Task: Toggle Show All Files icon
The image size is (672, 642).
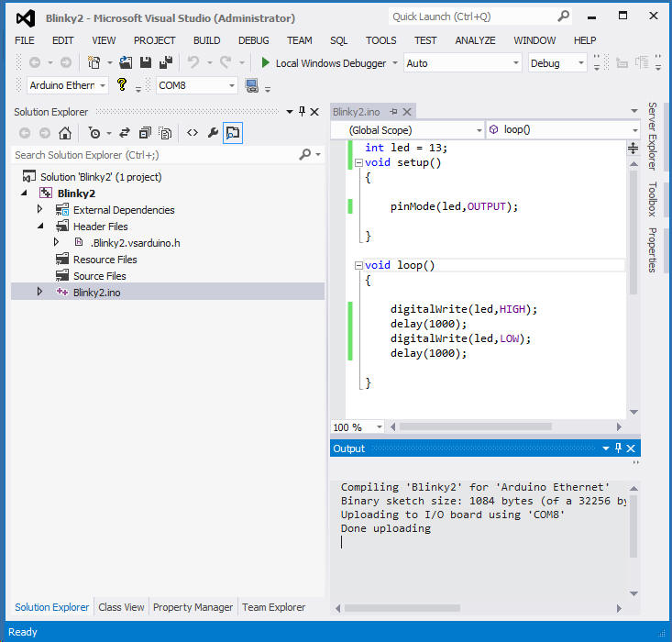Action: pyautogui.click(x=165, y=133)
